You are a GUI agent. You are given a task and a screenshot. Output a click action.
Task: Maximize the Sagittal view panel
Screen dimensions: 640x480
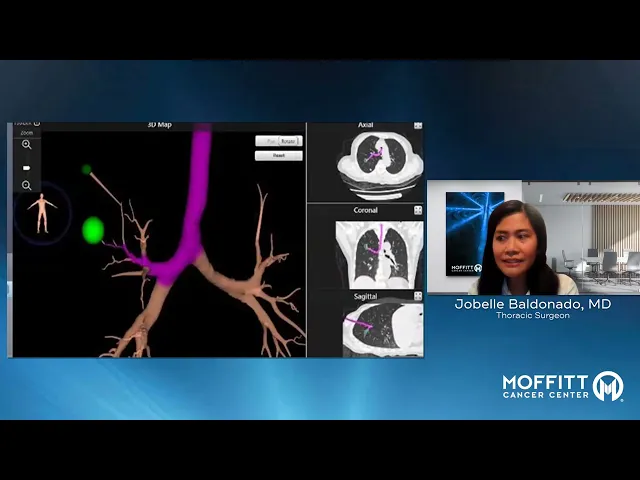[418, 296]
